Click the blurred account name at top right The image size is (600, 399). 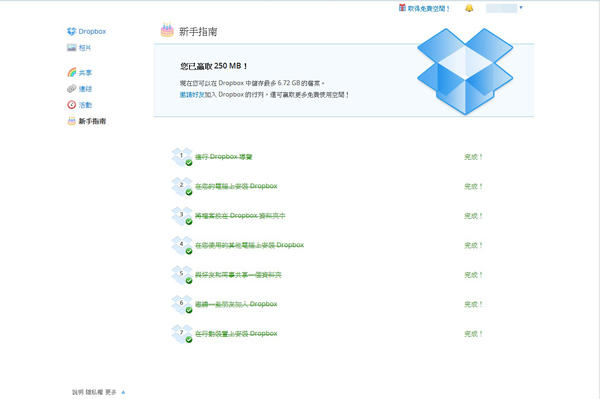(501, 8)
